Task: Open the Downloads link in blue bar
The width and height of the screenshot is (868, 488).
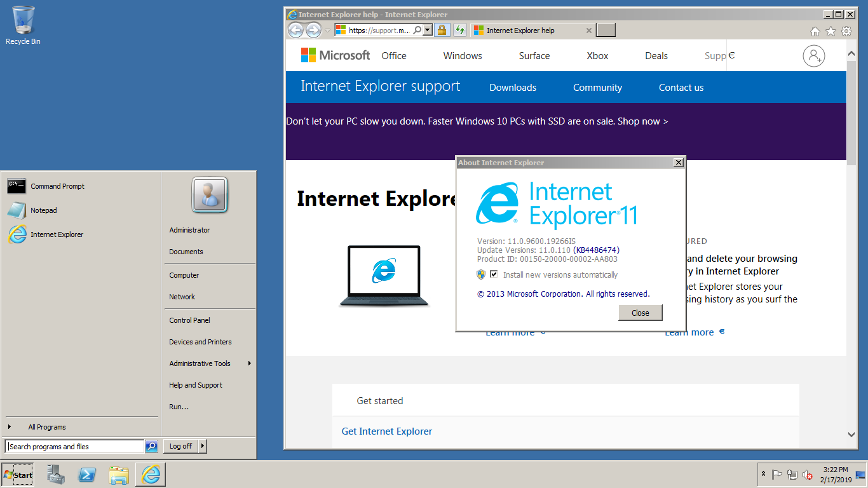Action: point(513,88)
